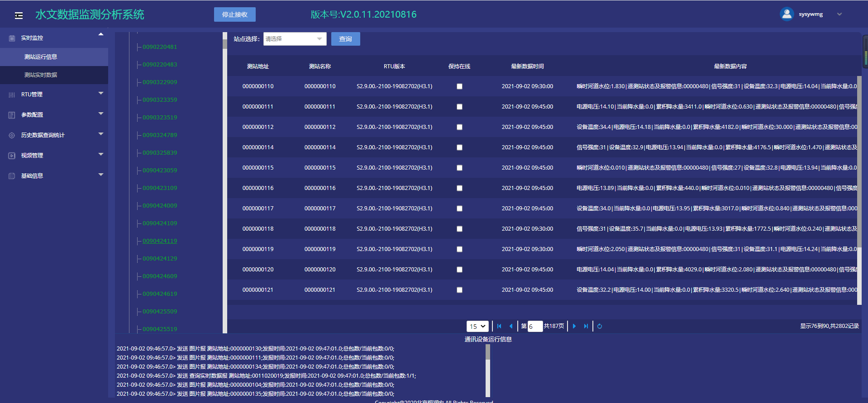Open the 参数配置 menu
Screen dimensions: 868x403
54,115
